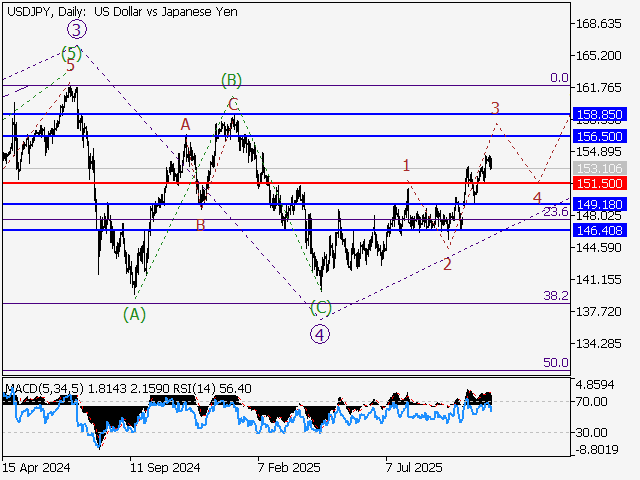Select the red wave 2 label
The width and height of the screenshot is (640, 480).
tap(447, 264)
